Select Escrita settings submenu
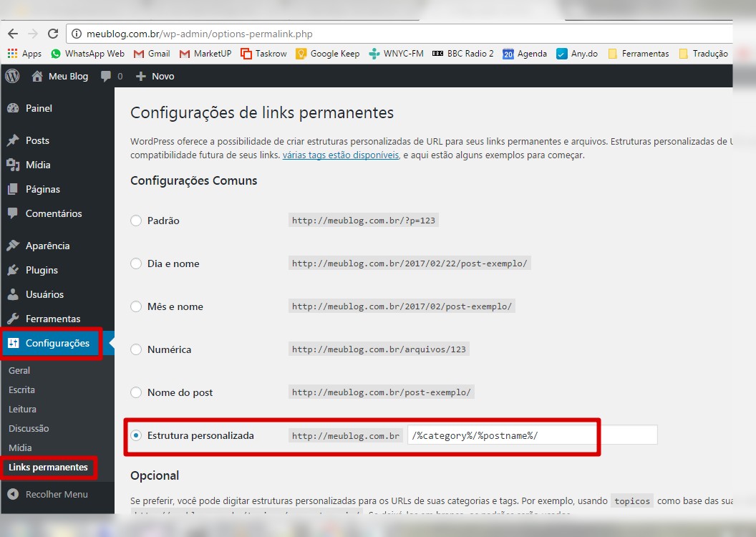756x537 pixels. pyautogui.click(x=21, y=390)
